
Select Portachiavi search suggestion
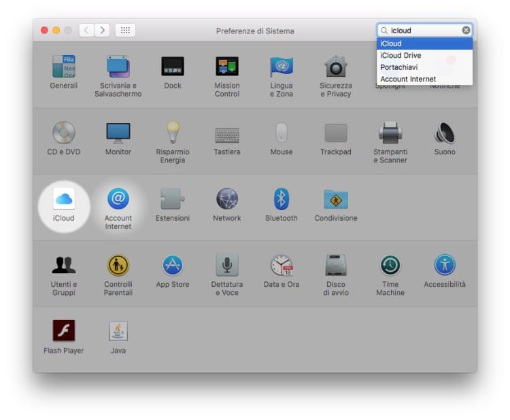click(x=424, y=67)
